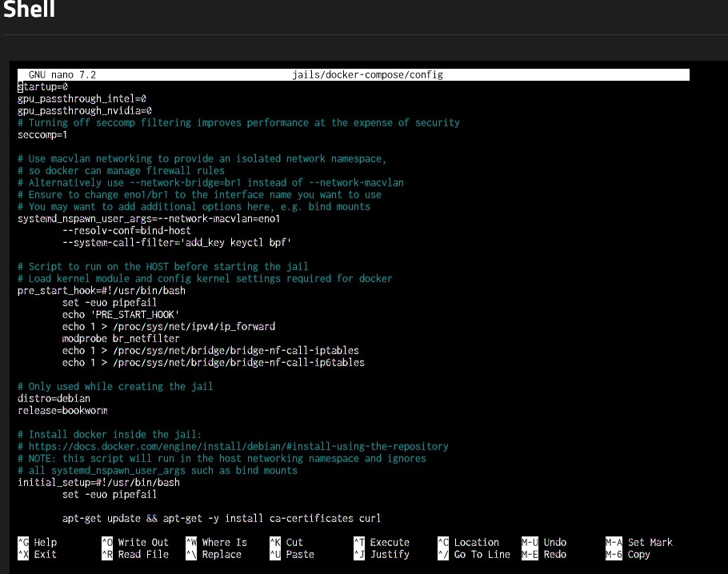The width and height of the screenshot is (728, 574).
Task: Place cursor on the distro=debian line
Action: tap(54, 398)
